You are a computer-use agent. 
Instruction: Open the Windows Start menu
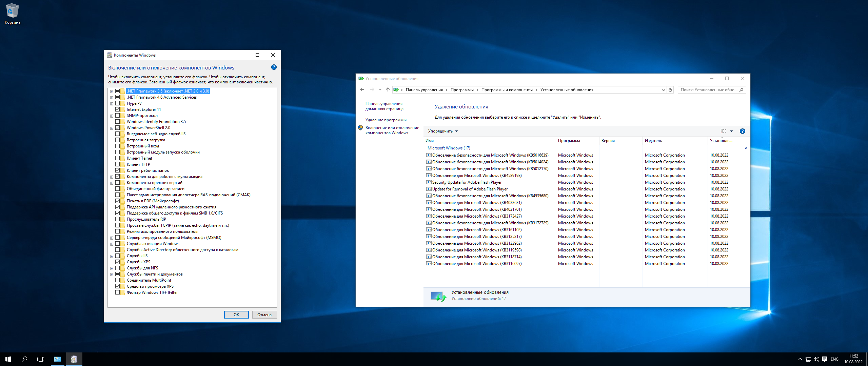click(8, 359)
